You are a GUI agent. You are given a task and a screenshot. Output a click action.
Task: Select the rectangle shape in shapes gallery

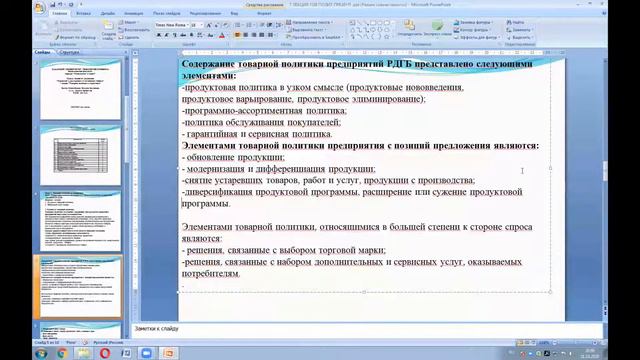point(373,22)
